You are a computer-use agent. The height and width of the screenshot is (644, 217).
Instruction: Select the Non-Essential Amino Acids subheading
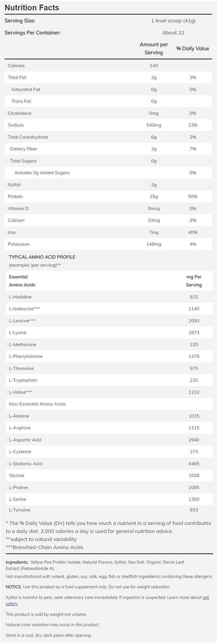click(x=37, y=404)
